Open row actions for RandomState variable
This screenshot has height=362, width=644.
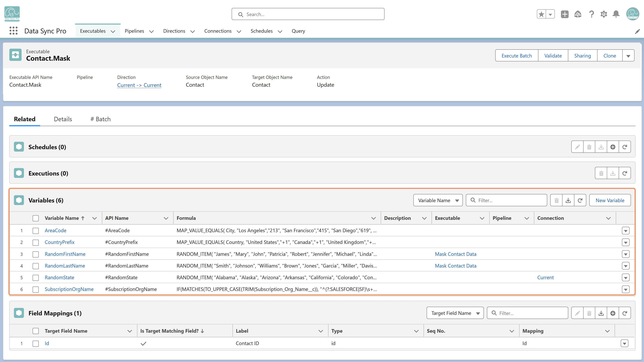tap(625, 277)
